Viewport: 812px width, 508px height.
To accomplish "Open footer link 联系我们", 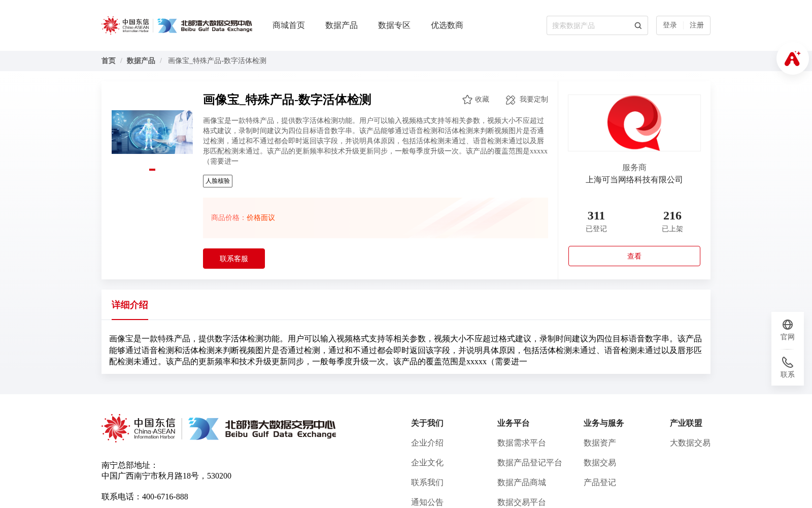I will pyautogui.click(x=427, y=483).
